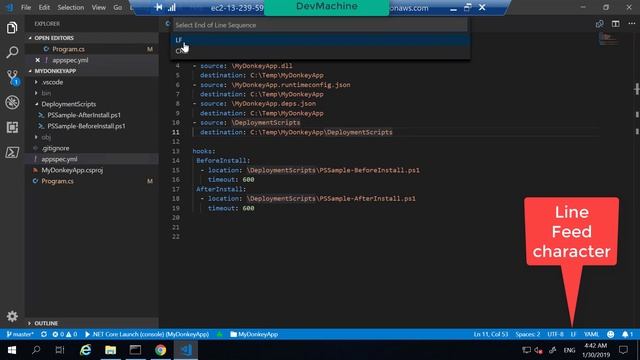Open Task View on taskbar
The height and width of the screenshot is (360, 640).
pos(60,350)
